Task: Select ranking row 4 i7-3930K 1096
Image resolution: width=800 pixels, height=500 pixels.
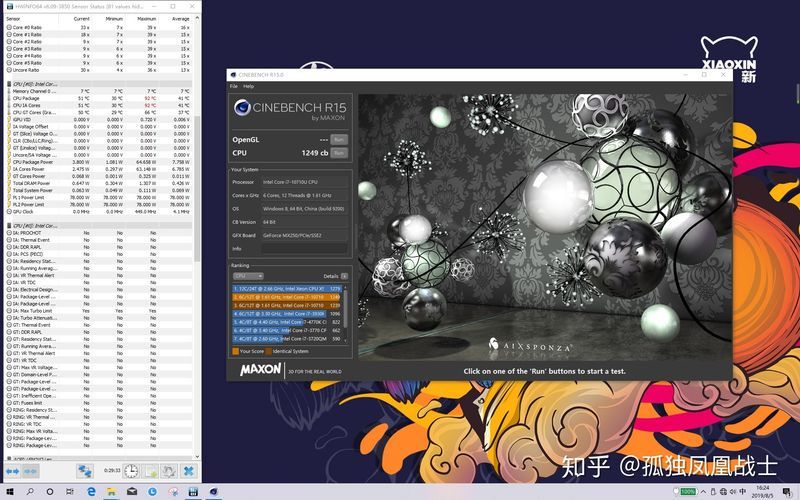Action: [x=287, y=314]
